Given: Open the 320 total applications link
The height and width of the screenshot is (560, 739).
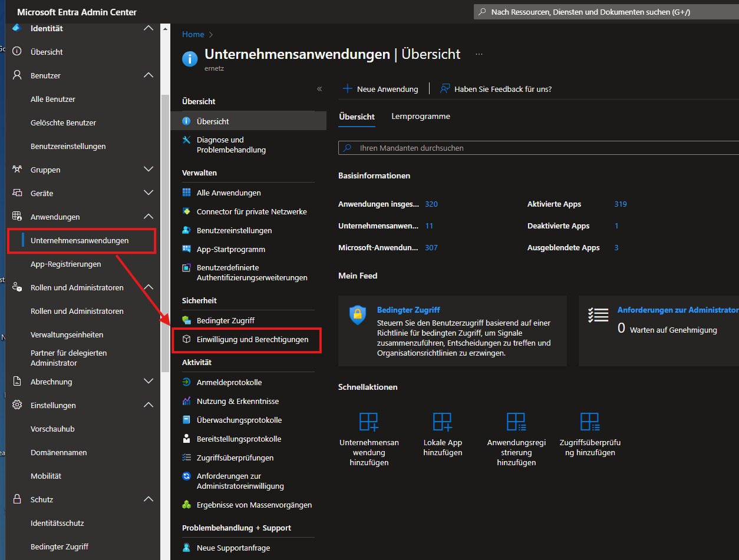Looking at the screenshot, I should pyautogui.click(x=431, y=204).
